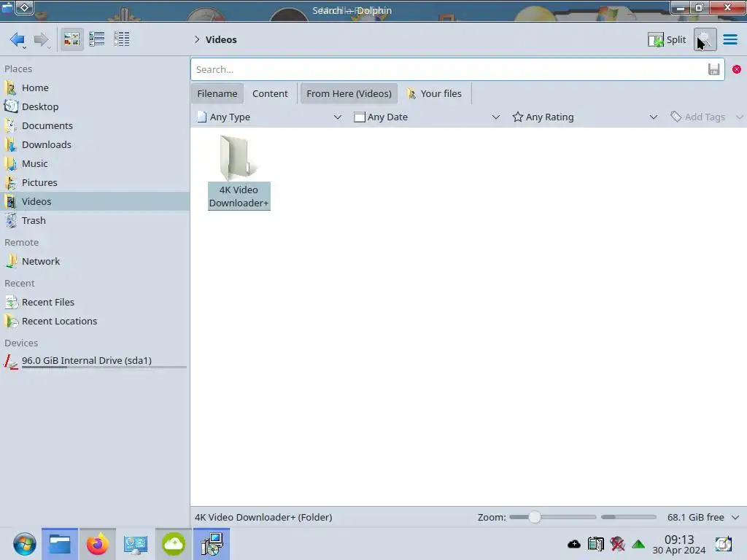Open the clipboard tray icon

point(595,544)
